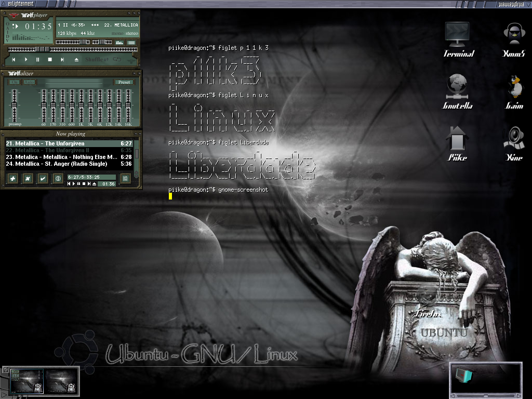Adjust the balance slider in Wolfplayer
Screen dimensions: 532x399
click(102, 42)
